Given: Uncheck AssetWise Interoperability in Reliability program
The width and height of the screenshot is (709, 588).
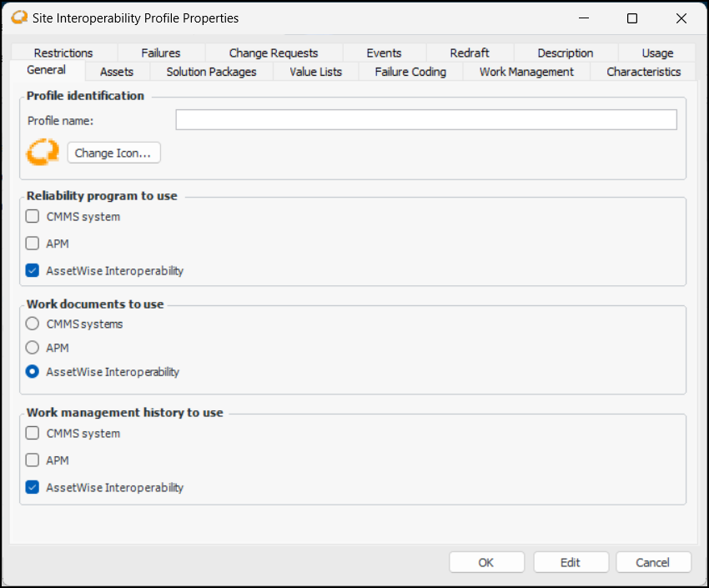Looking at the screenshot, I should coord(32,270).
